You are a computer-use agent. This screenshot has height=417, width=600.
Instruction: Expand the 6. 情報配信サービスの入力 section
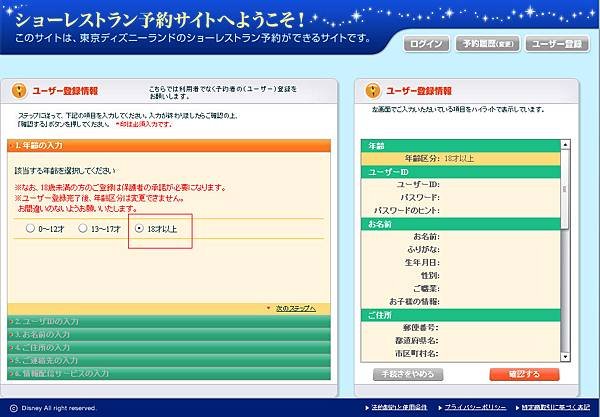[169, 373]
